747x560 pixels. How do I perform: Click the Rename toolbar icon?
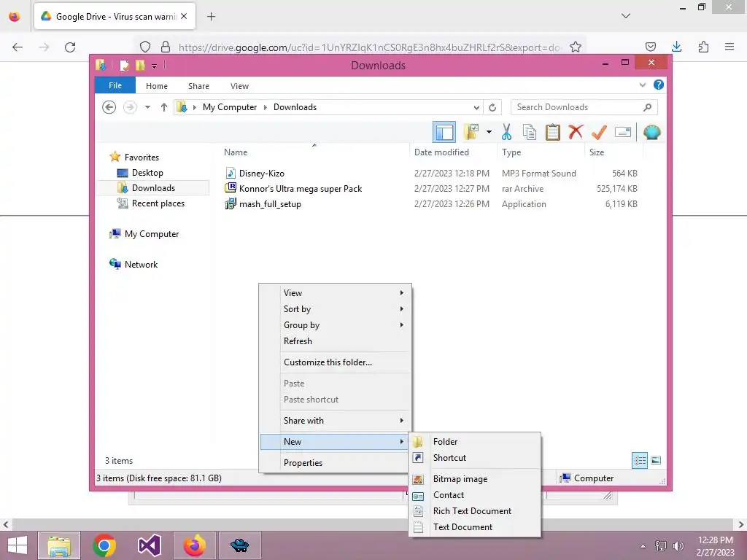pyautogui.click(x=623, y=132)
